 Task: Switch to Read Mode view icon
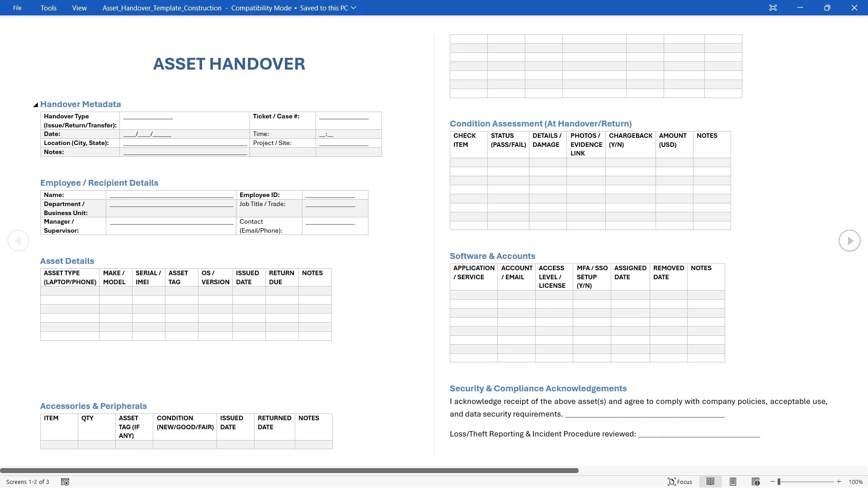point(710,482)
